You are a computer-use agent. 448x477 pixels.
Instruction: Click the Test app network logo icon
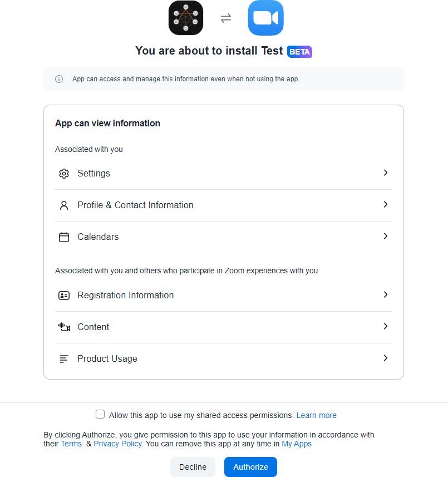186,18
